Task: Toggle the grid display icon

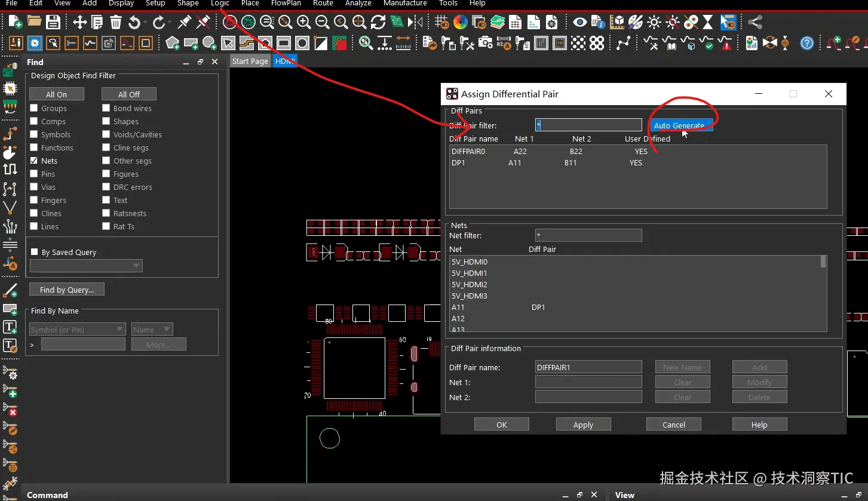Action: [441, 23]
